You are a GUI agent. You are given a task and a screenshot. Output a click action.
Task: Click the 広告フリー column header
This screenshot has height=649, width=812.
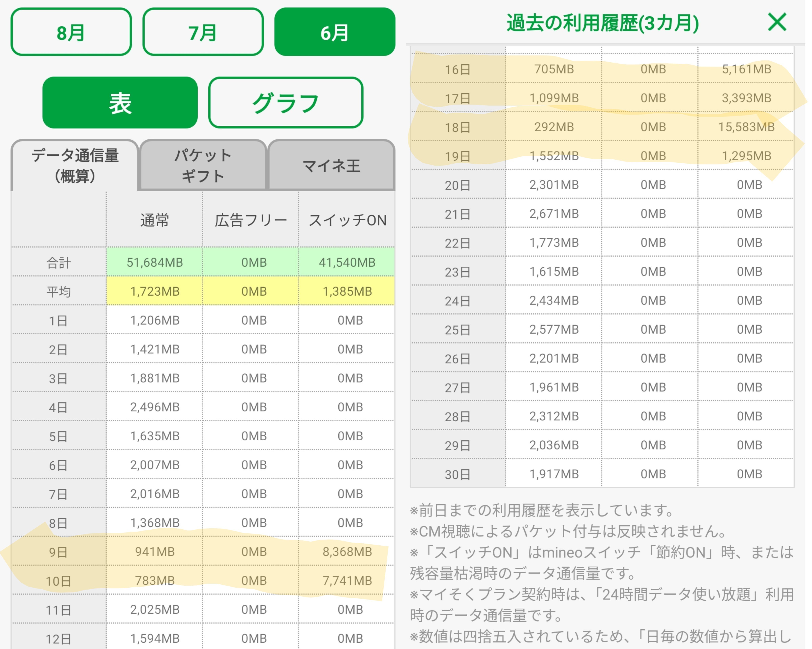pyautogui.click(x=251, y=220)
